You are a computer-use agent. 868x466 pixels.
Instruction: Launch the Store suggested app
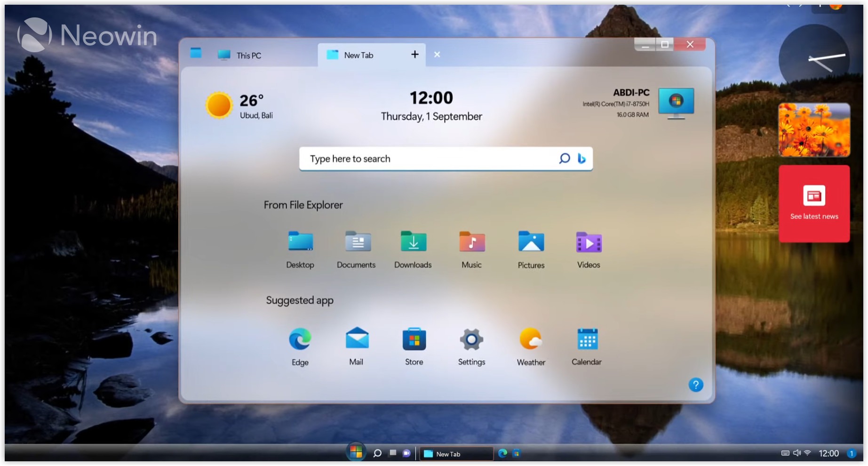tap(414, 339)
